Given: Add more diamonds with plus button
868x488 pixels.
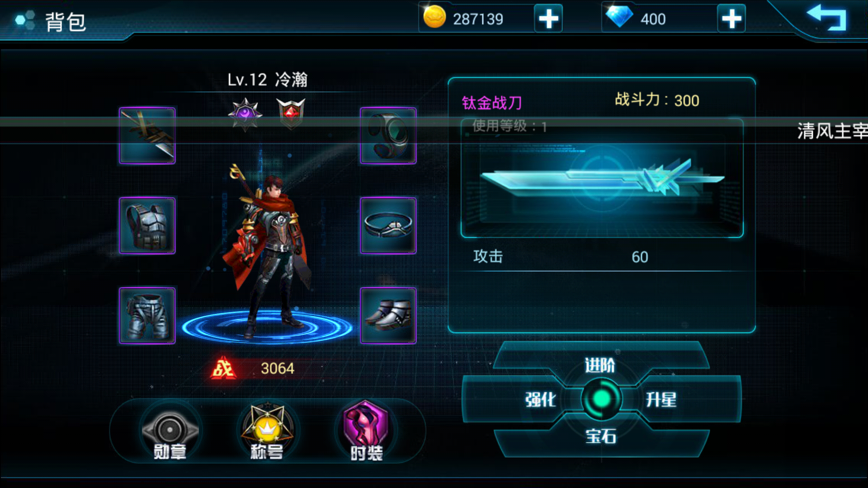Looking at the screenshot, I should (x=731, y=19).
